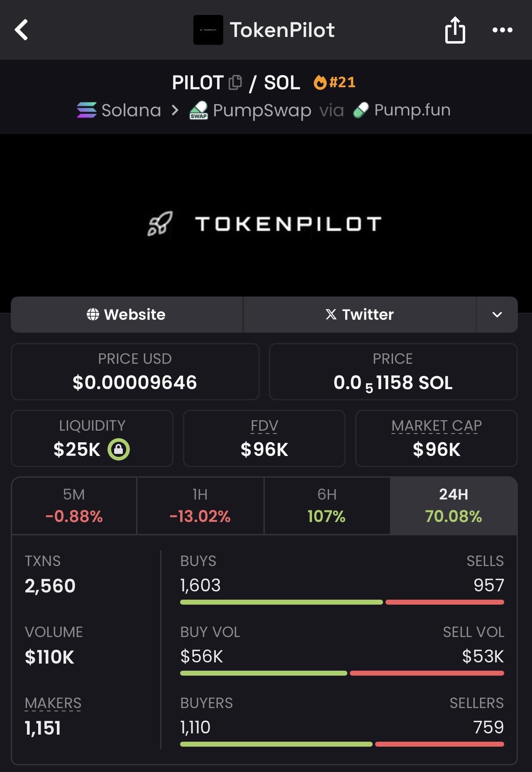Open the three-dot more options menu
Viewport: 532px width, 772px height.
[x=502, y=30]
